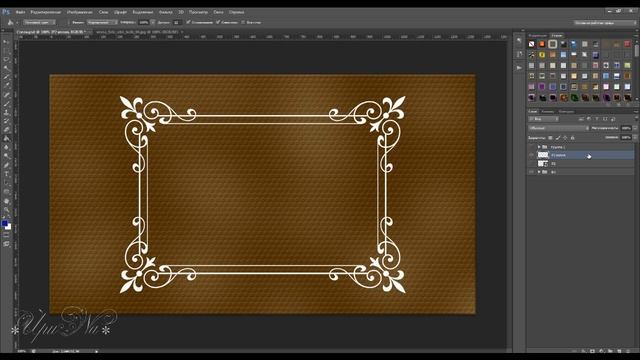Open the Фильтр menu
The width and height of the screenshot is (640, 360).
point(165,12)
